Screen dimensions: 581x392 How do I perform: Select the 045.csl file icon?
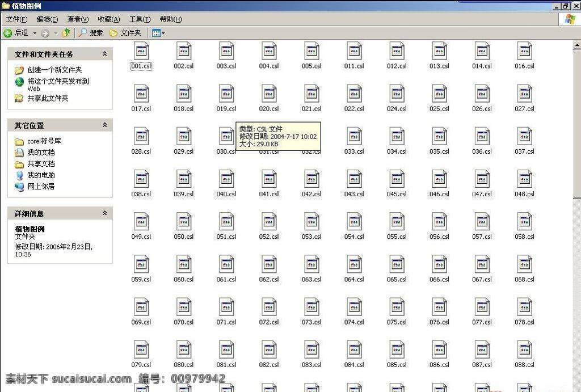coord(397,179)
